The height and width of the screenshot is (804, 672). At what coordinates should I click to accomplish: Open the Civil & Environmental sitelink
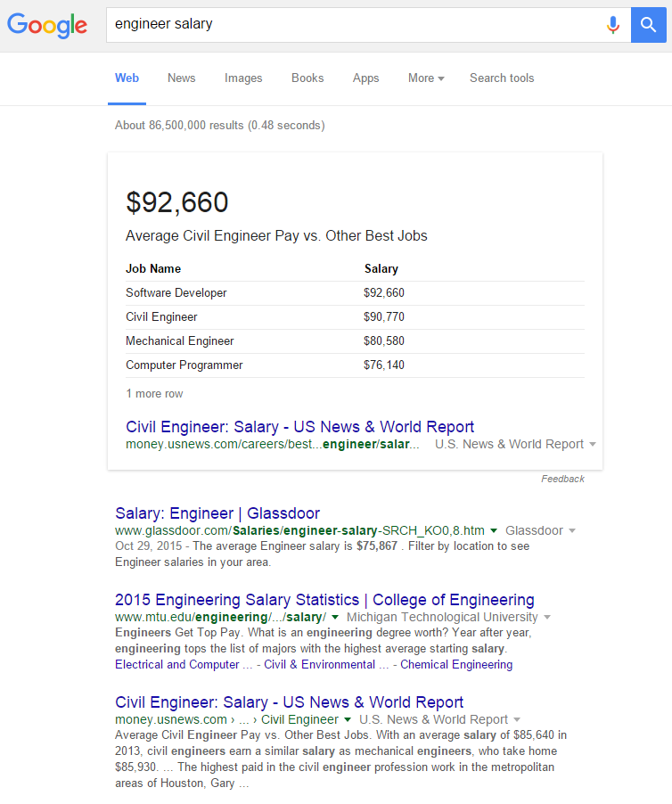coord(319,664)
